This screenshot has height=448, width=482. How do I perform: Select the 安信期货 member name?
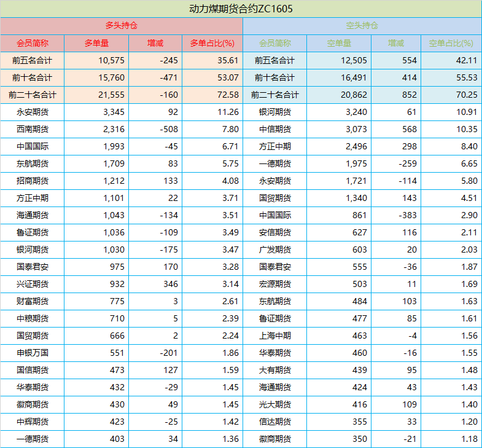click(x=275, y=233)
